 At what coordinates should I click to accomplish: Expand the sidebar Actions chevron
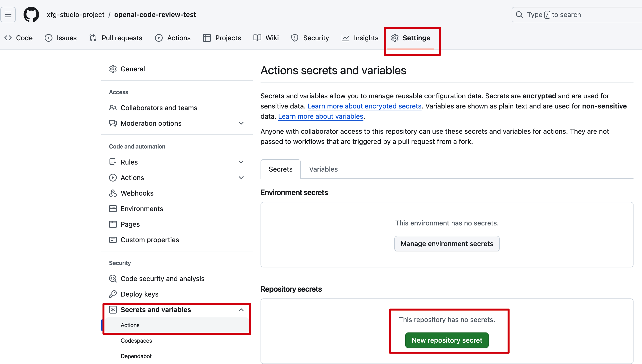tap(241, 178)
